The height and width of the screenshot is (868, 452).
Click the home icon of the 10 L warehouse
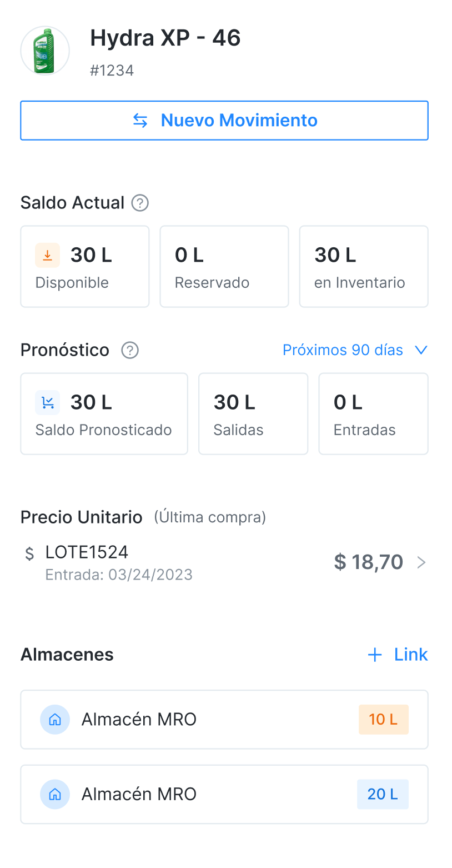point(55,720)
